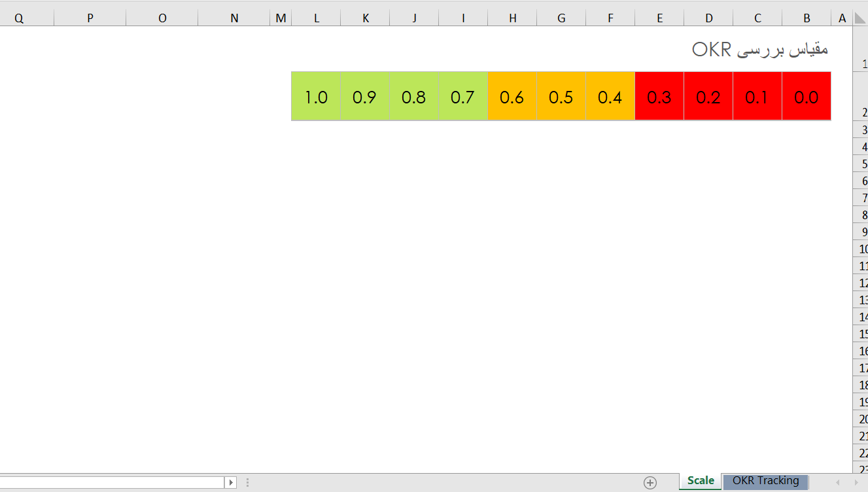Click the tab bar resize handle dots
The height and width of the screenshot is (492, 868).
(x=247, y=482)
